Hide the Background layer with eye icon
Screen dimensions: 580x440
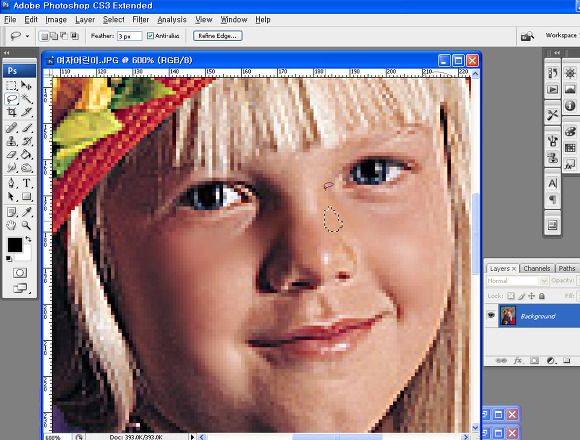click(491, 315)
